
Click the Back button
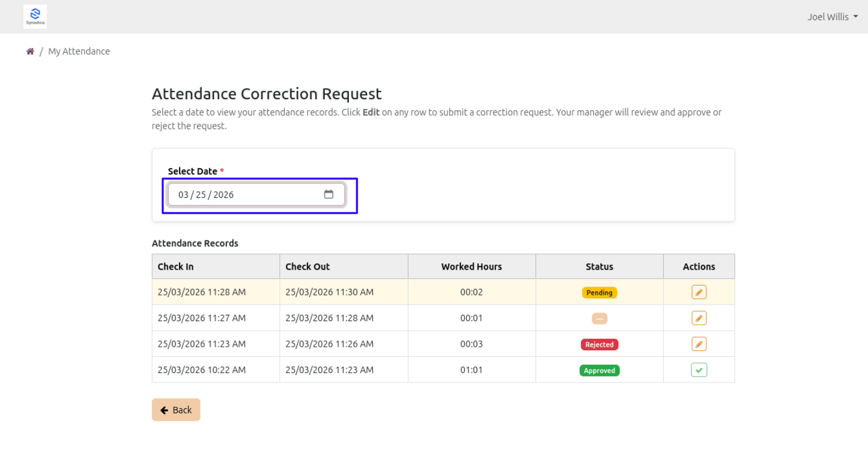pos(176,410)
